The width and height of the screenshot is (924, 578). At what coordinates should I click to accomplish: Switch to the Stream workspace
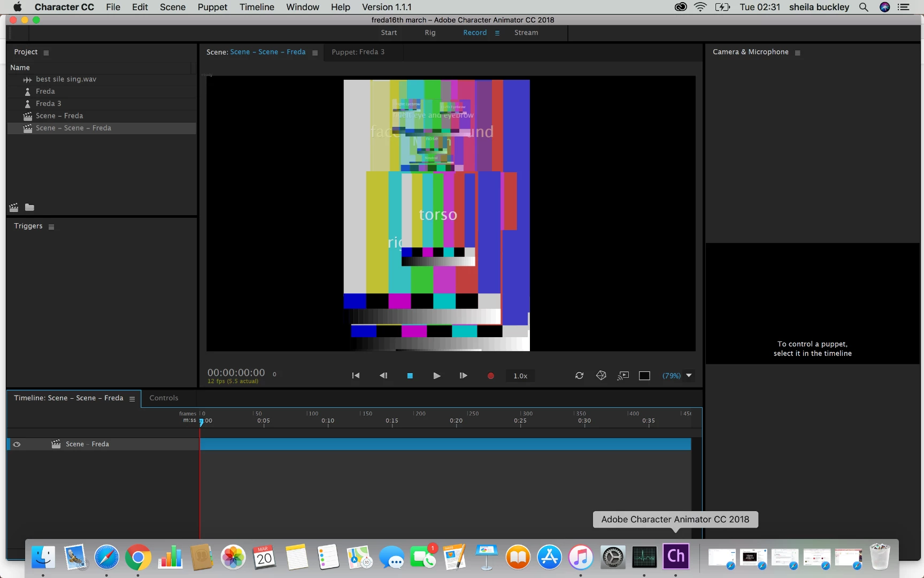(526, 33)
